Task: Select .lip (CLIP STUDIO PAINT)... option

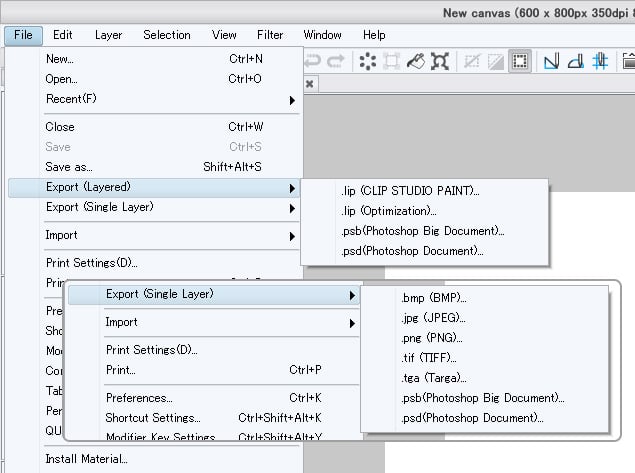Action: (409, 190)
